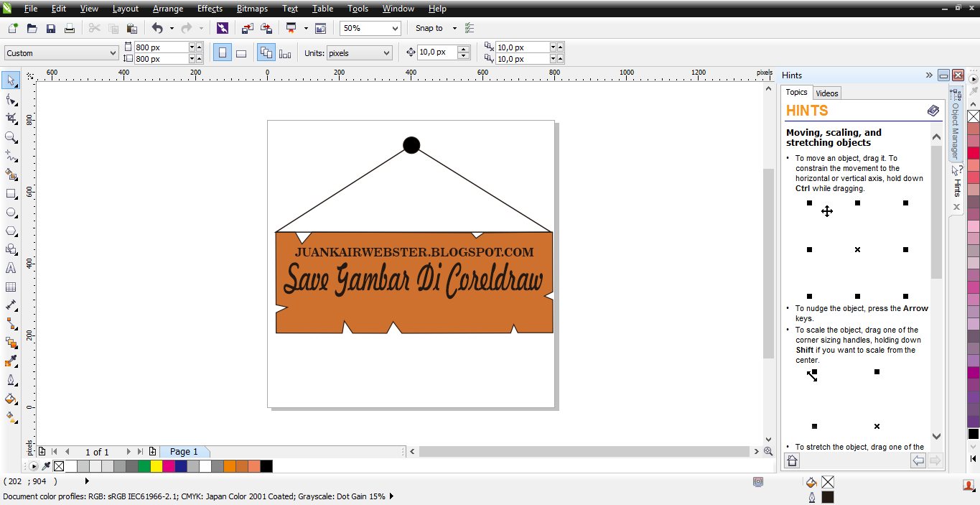Activate the Zoom tool
This screenshot has width=980, height=505.
[x=10, y=136]
